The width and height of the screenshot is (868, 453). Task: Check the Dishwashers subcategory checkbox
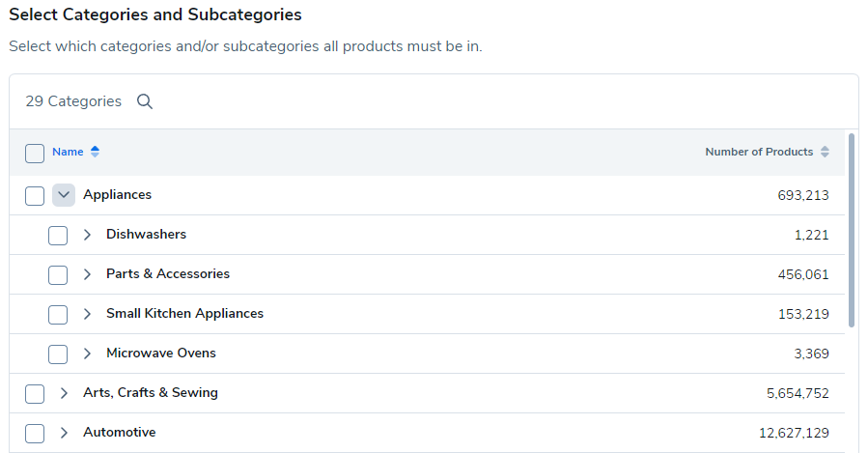pyautogui.click(x=58, y=235)
